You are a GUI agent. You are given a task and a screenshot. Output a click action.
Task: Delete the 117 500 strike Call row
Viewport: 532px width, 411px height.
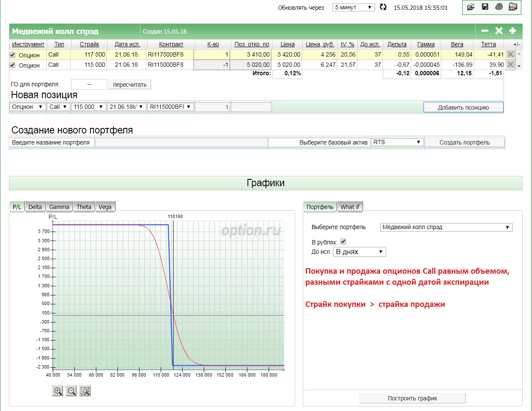click(511, 54)
